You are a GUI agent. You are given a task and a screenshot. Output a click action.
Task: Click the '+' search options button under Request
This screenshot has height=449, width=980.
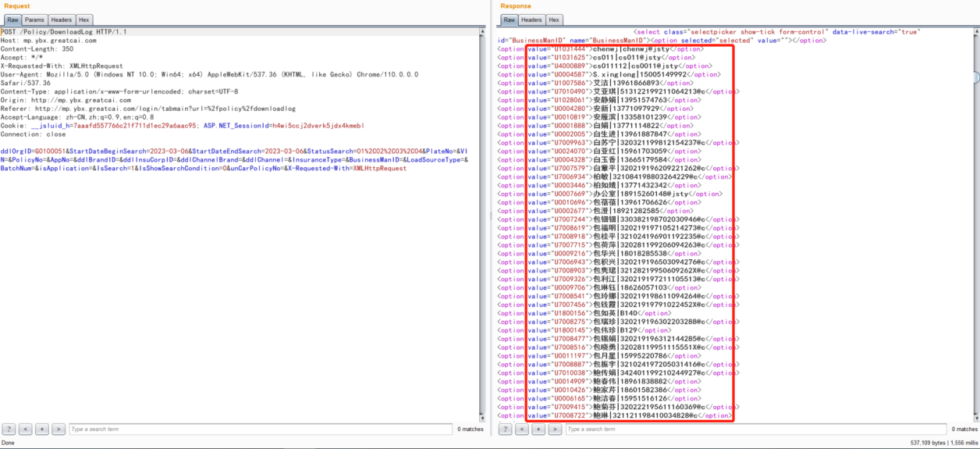point(41,429)
